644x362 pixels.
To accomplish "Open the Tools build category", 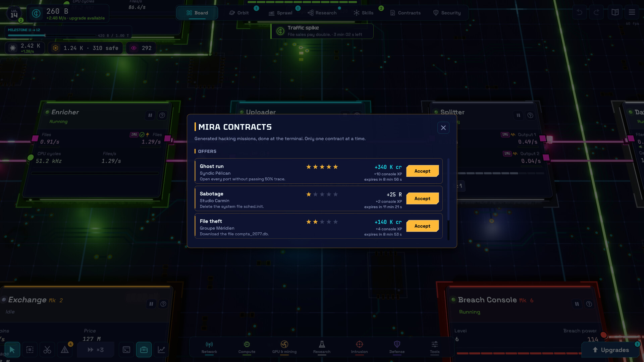I will pyautogui.click(x=435, y=347).
